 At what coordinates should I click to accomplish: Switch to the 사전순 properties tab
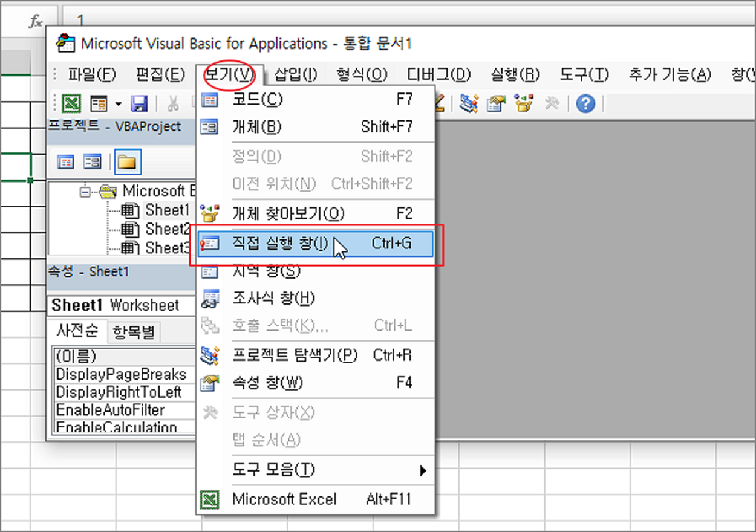point(77,331)
